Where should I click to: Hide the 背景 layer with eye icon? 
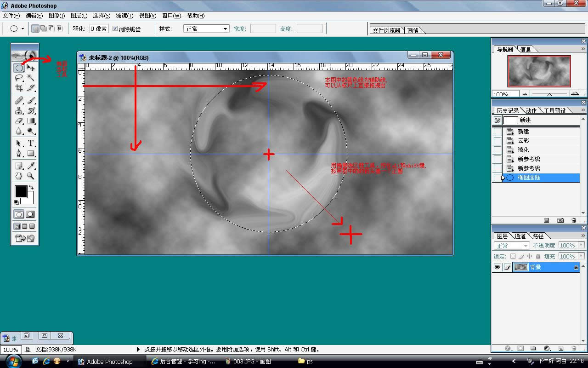point(497,267)
